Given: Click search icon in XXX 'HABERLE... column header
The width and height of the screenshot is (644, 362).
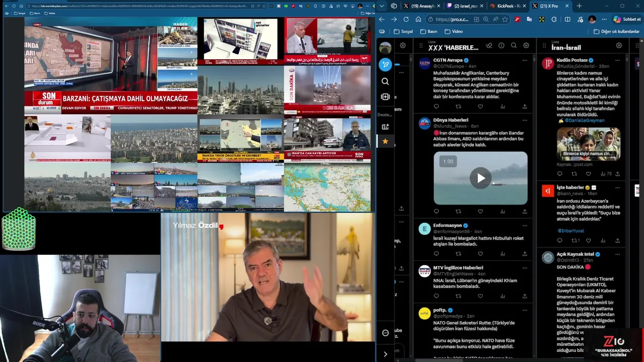Looking at the screenshot, I should [x=514, y=45].
